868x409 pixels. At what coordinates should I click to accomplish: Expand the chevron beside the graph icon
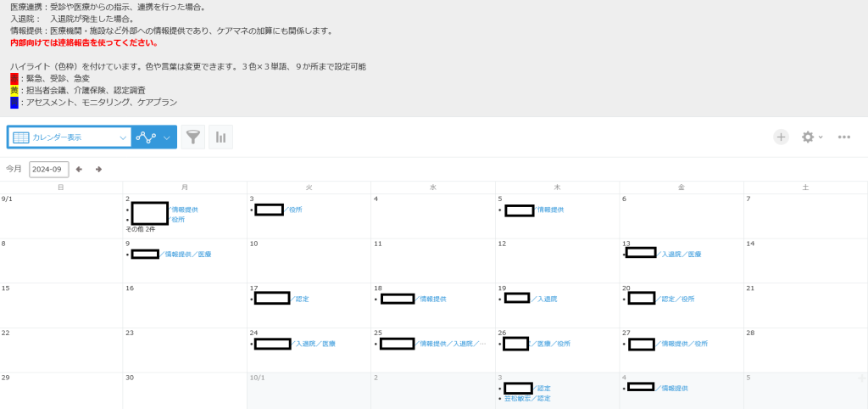tap(167, 137)
